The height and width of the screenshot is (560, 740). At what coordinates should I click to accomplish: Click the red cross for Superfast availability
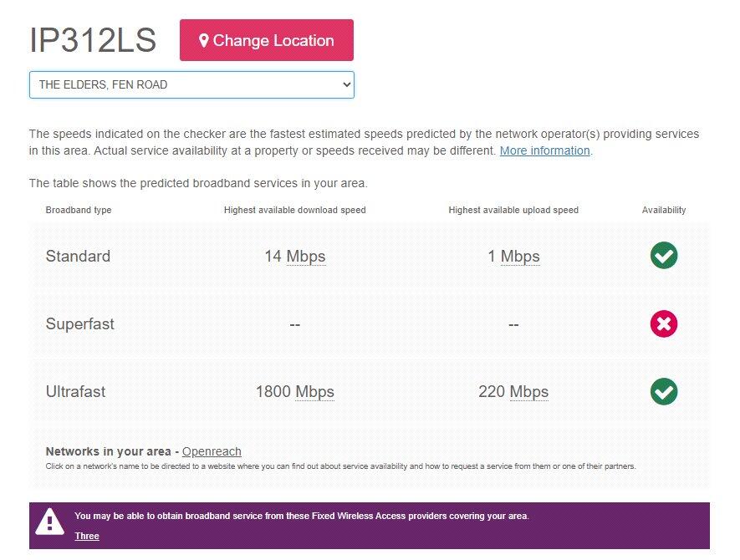coord(664,323)
